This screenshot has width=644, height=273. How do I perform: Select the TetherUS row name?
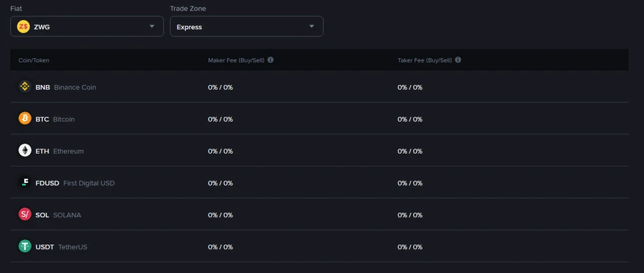pyautogui.click(x=73, y=247)
